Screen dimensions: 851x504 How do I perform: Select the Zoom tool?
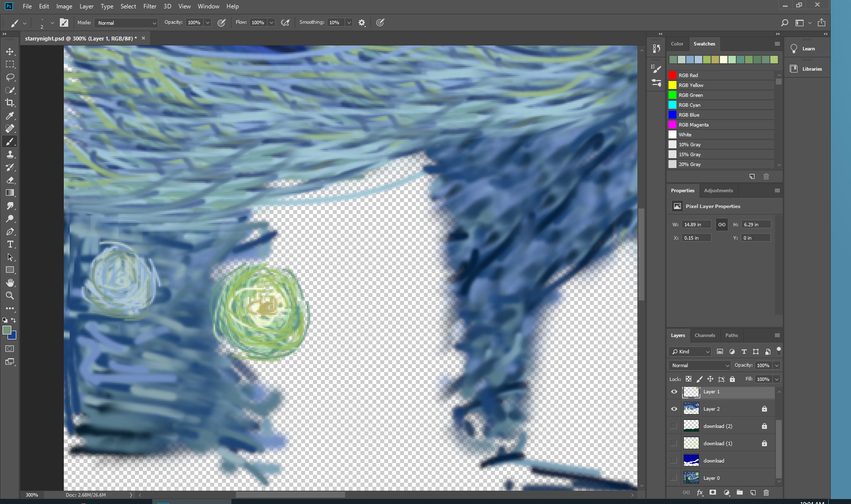point(10,295)
